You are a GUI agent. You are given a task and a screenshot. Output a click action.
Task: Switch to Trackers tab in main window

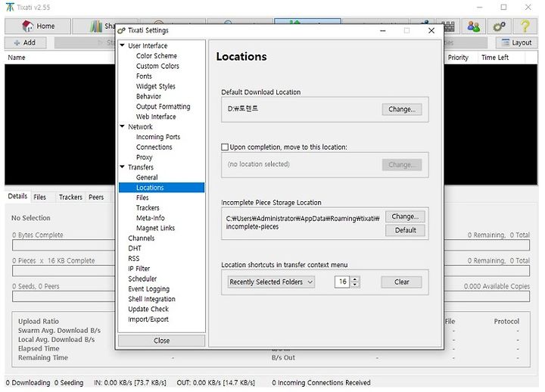pos(70,197)
